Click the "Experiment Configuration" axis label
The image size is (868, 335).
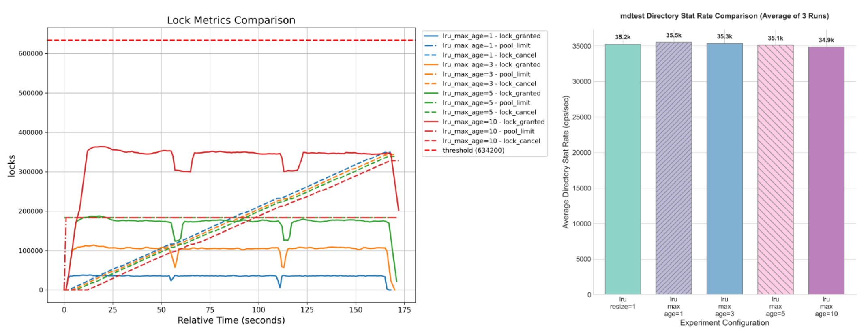point(724,323)
